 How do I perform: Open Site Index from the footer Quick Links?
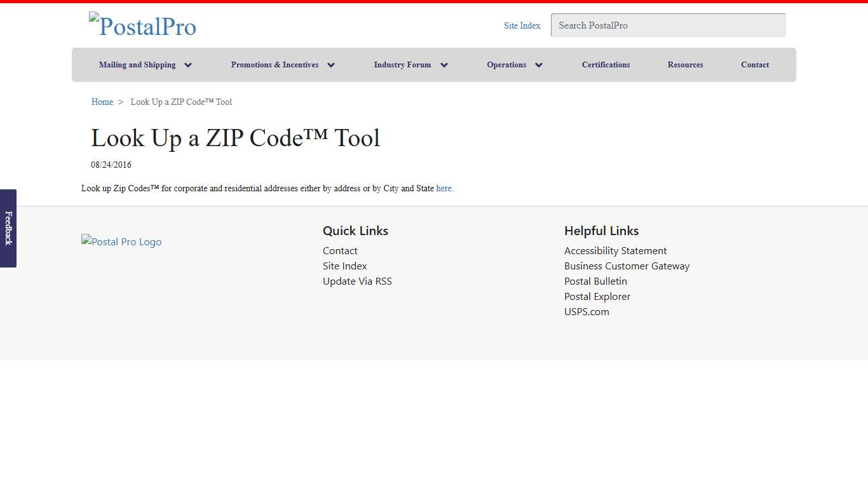(x=344, y=266)
